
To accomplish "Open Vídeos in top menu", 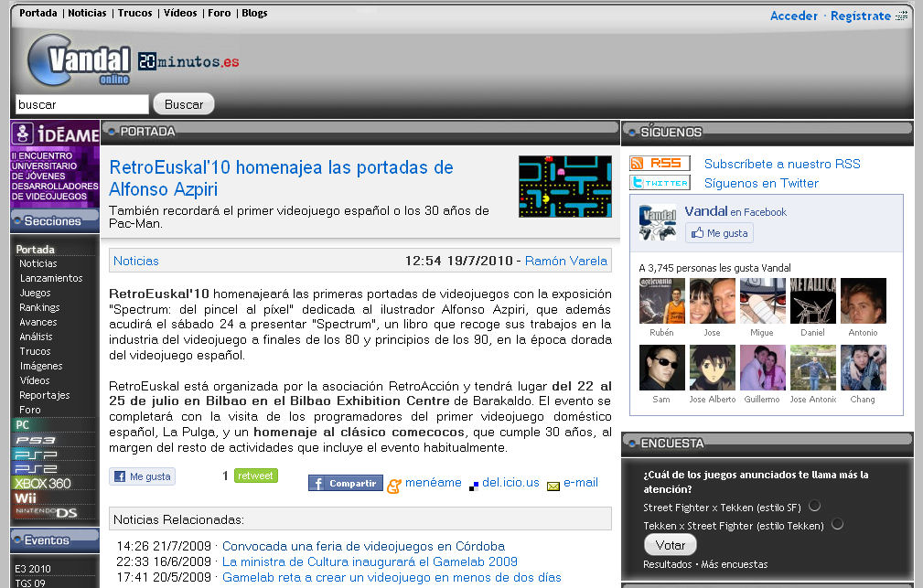I will (180, 13).
